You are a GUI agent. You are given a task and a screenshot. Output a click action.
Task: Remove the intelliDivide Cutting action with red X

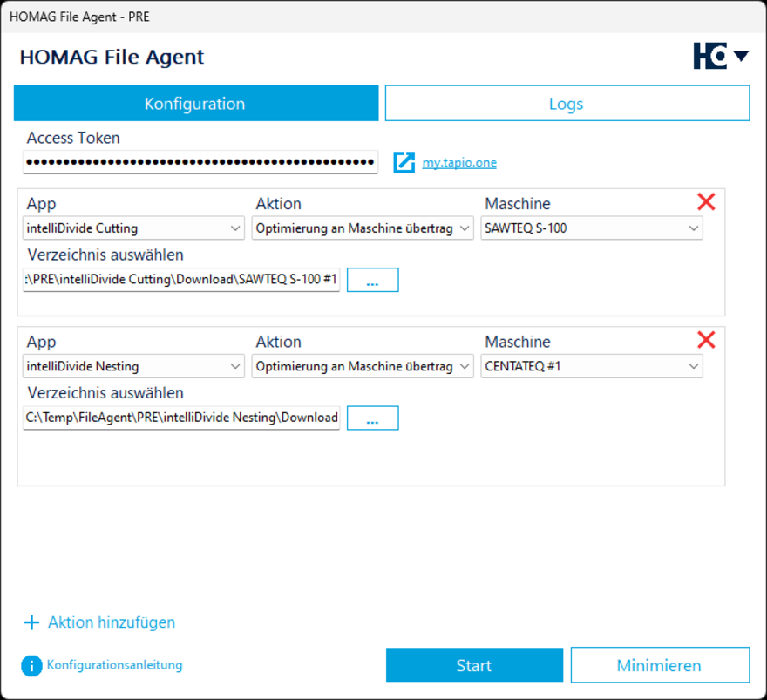(706, 201)
